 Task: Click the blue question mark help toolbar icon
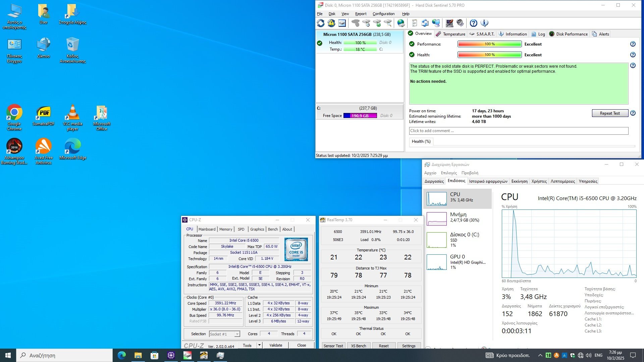coord(474,23)
